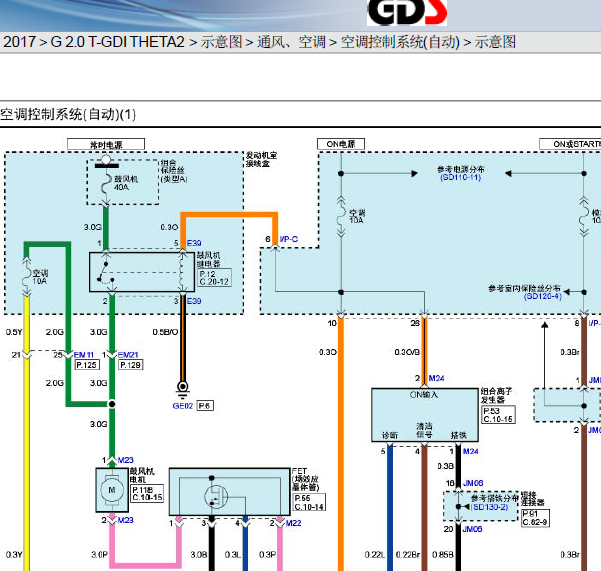The height and width of the screenshot is (571, 601).
Task: Click the 0.5Y wire label
Action: pos(14,332)
